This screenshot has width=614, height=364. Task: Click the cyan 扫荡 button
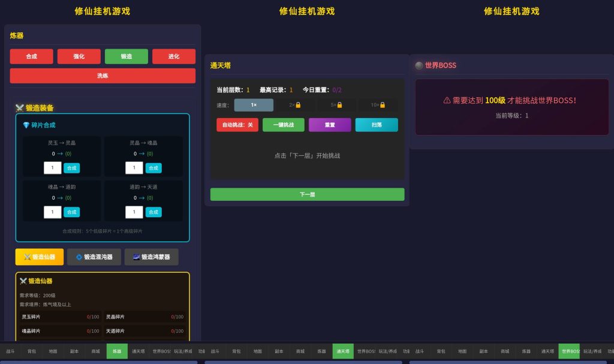click(377, 125)
